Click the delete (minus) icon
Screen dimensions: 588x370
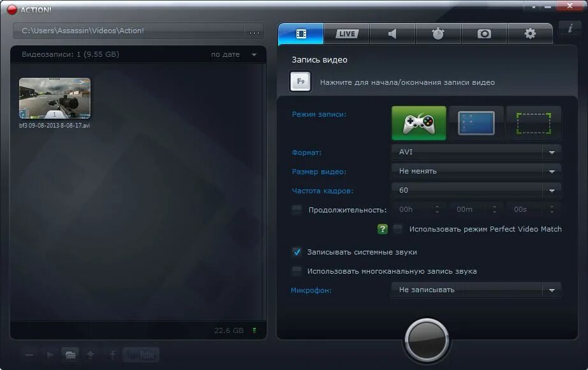pyautogui.click(x=29, y=355)
